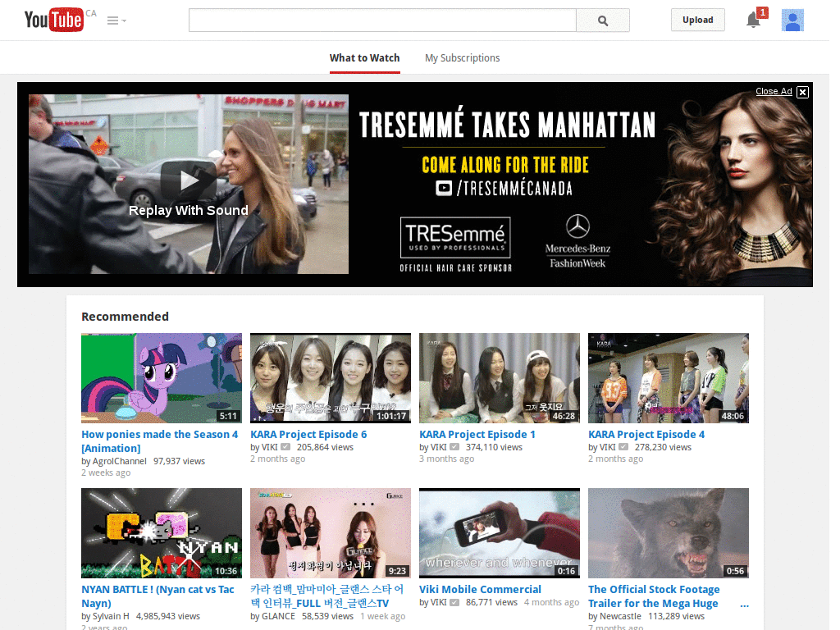Viewport: 840px width, 630px height.
Task: Click the YouTube play icon beside /TRESEMMÉCANADA
Action: (444, 188)
